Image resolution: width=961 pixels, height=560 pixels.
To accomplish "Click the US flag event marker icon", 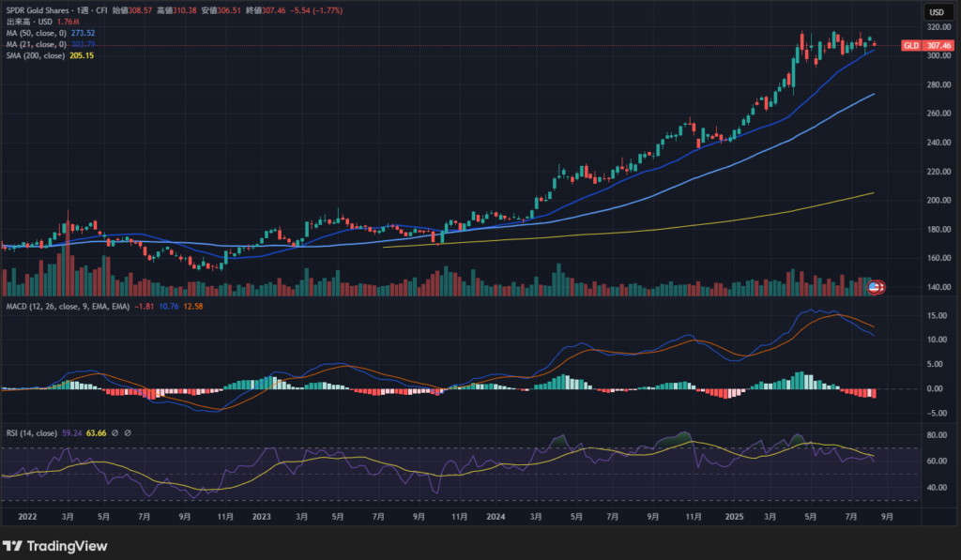I will (x=874, y=287).
